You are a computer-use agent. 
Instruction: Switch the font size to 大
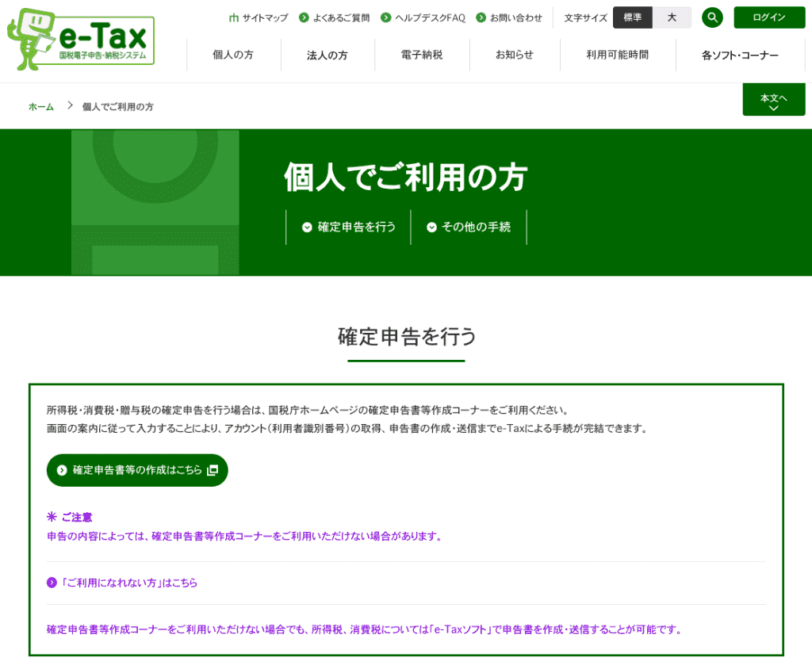click(672, 17)
